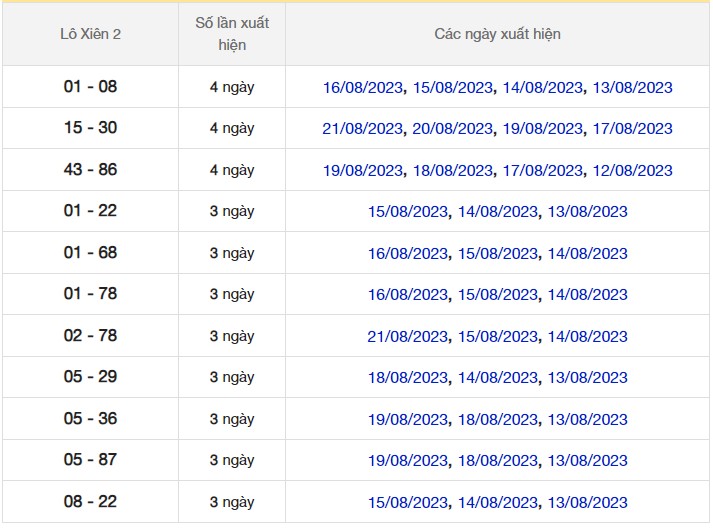Image resolution: width=713 pixels, height=528 pixels.
Task: Select 19/08/2023 in the 43 - 86 row
Action: click(x=363, y=171)
